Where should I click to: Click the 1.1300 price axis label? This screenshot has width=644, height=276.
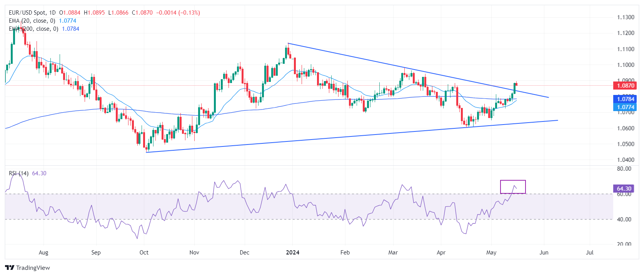pos(626,17)
